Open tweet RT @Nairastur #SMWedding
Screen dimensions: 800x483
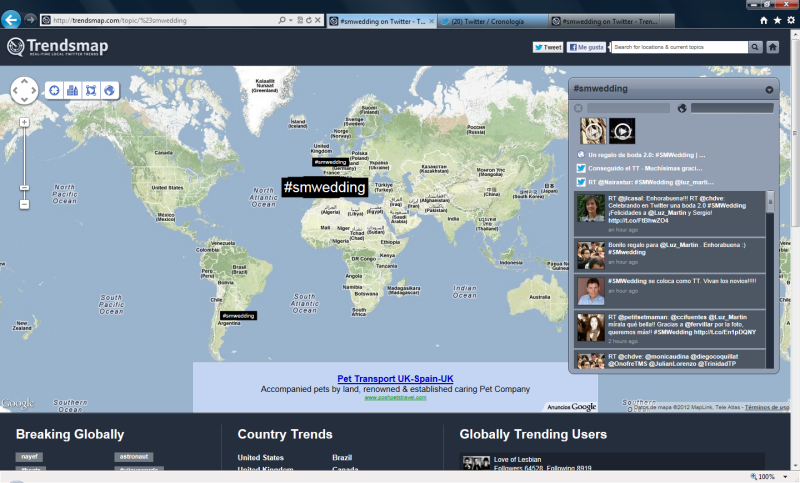click(651, 182)
